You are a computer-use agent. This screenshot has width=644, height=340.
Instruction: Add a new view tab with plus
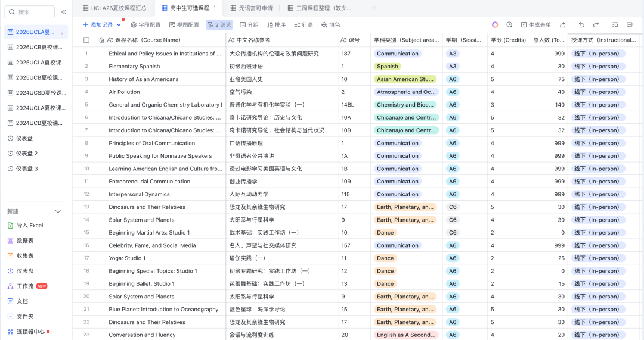374,8
